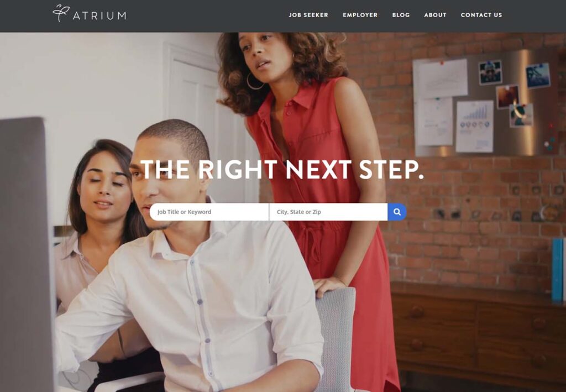This screenshot has width=566, height=392.
Task: Click the ATRIUM wordmark text
Action: coord(99,16)
